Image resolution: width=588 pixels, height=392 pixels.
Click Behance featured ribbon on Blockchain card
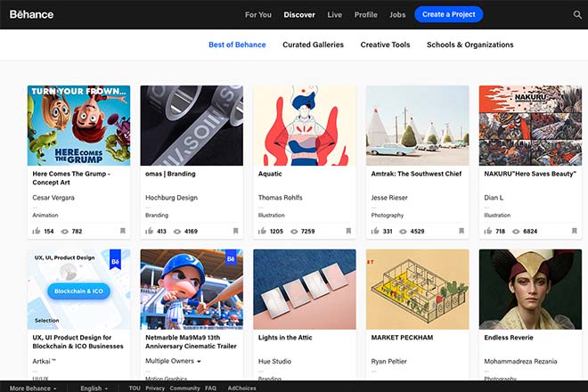tap(115, 259)
